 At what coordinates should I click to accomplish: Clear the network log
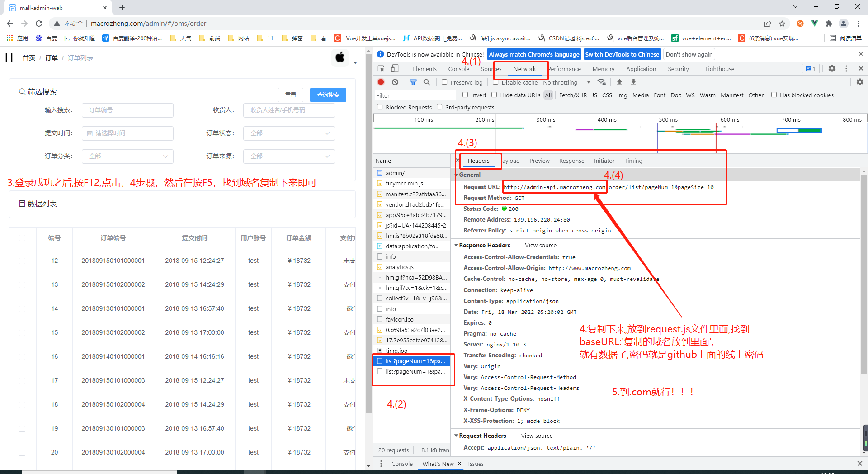tap(395, 82)
